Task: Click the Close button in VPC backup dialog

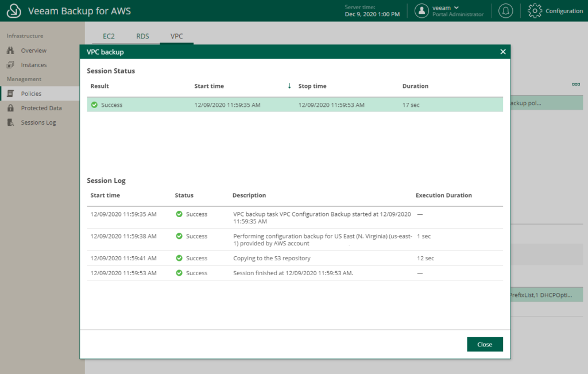Action: (x=485, y=344)
